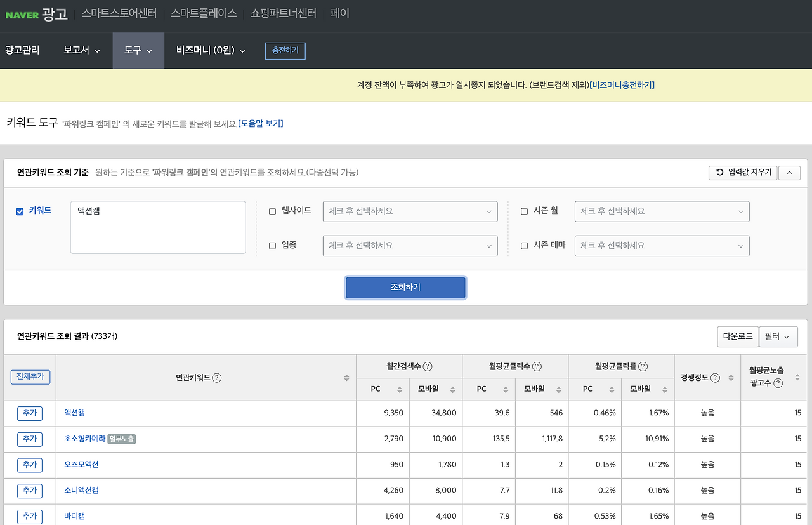Expand the 도구 menu

pos(138,50)
